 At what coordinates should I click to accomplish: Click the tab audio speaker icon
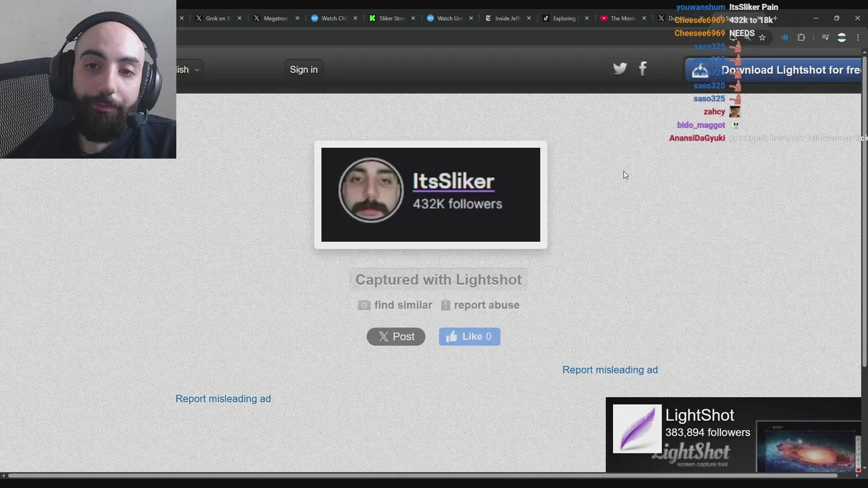tap(785, 37)
